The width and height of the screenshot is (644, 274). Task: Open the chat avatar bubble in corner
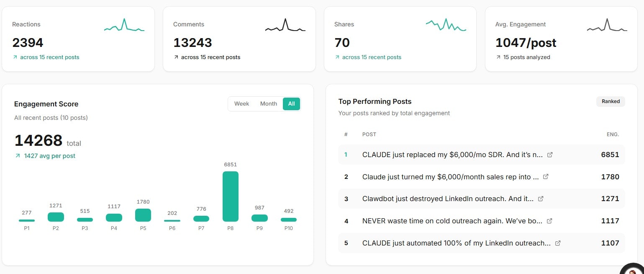click(633, 269)
